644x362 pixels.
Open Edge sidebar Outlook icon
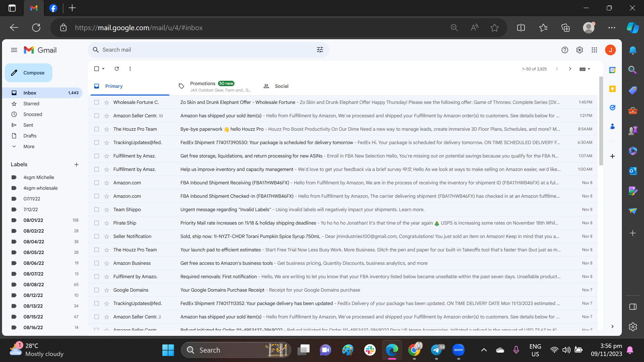click(x=633, y=171)
